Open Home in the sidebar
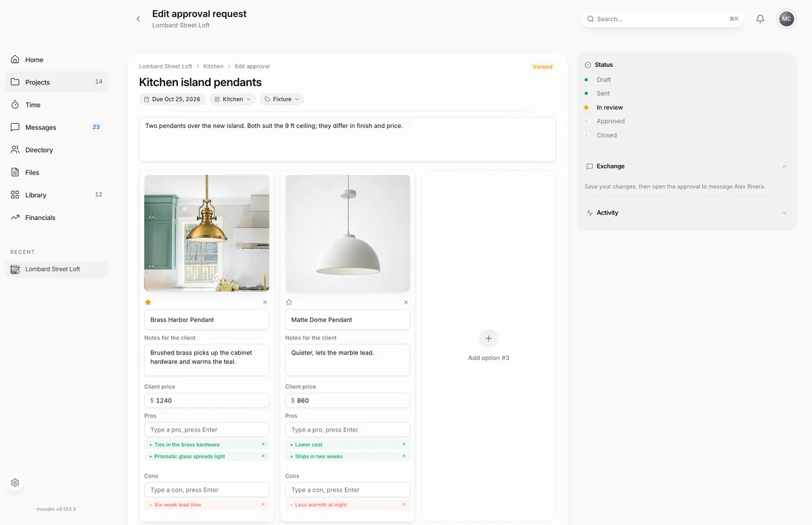Image resolution: width=812 pixels, height=525 pixels. click(x=56, y=60)
